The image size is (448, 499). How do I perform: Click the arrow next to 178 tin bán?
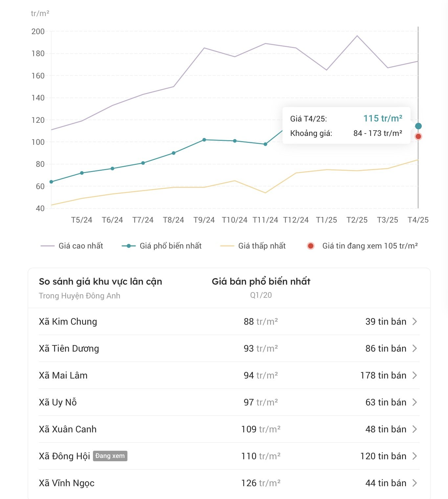click(414, 375)
